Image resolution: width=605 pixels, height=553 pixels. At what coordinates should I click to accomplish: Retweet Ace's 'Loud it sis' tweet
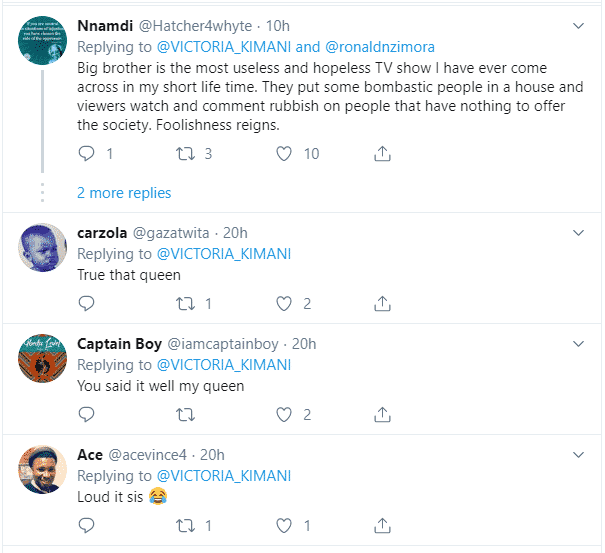185,525
